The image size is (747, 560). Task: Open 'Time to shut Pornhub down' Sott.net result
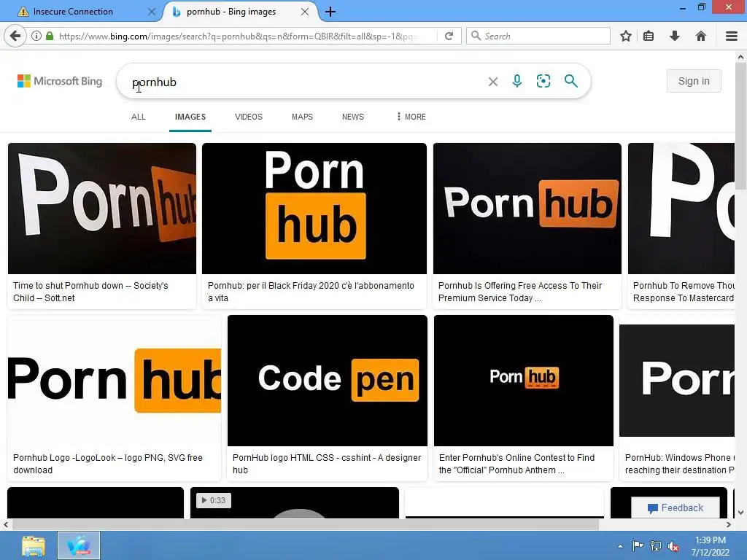pyautogui.click(x=90, y=292)
